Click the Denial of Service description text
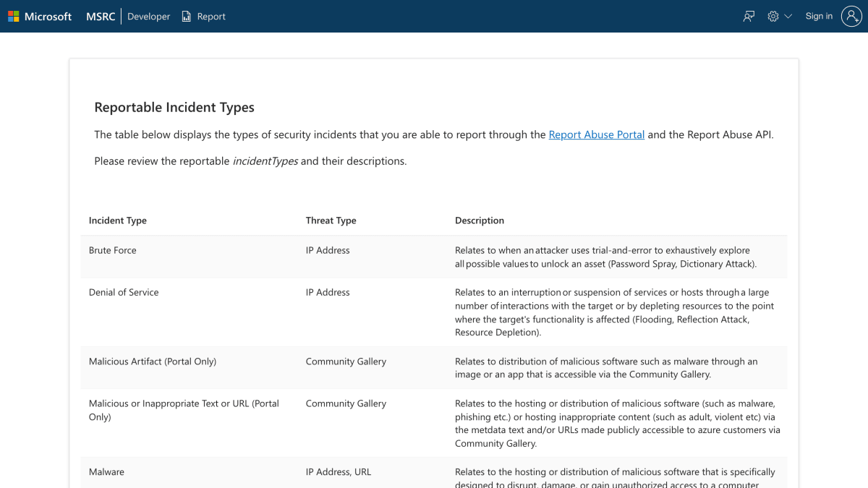Viewport: 868px width, 488px height. (x=615, y=312)
